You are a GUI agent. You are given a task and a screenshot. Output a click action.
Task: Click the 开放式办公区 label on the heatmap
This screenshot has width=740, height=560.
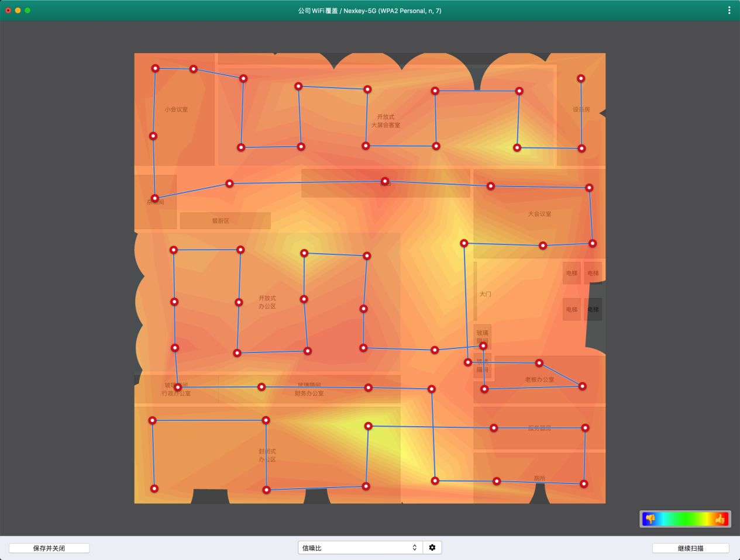click(x=267, y=302)
